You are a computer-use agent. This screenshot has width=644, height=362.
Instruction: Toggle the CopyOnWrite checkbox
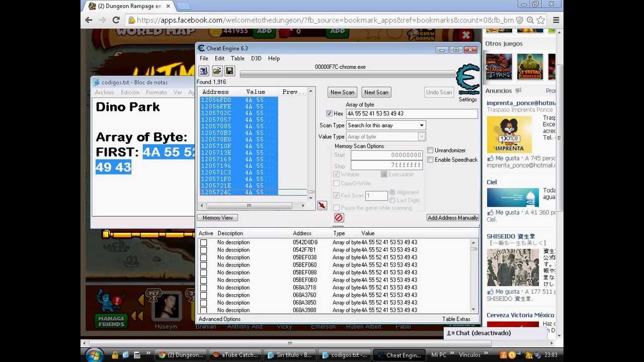pos(336,184)
